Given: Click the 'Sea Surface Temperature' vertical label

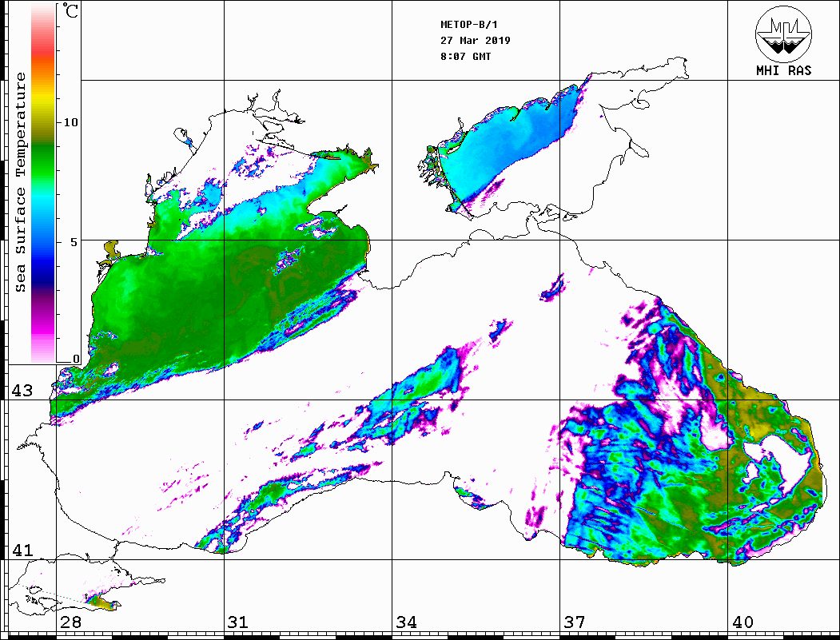Looking at the screenshot, I should pos(20,183).
